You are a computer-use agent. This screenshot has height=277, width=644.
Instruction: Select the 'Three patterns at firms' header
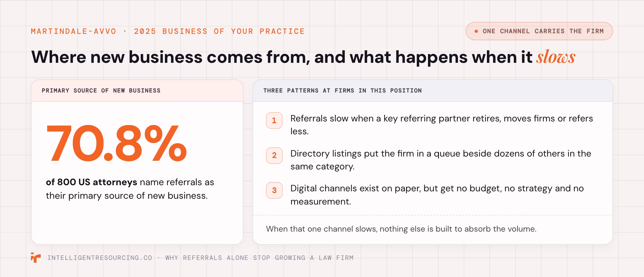coord(343,91)
